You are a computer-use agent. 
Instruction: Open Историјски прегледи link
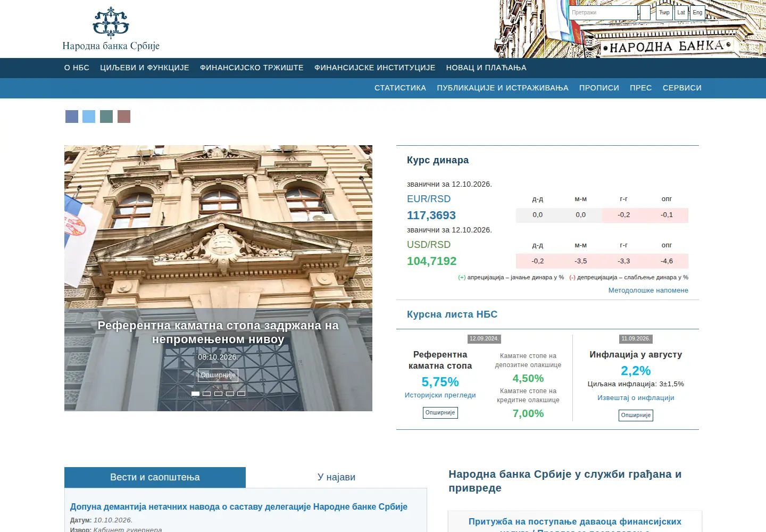[x=440, y=395]
